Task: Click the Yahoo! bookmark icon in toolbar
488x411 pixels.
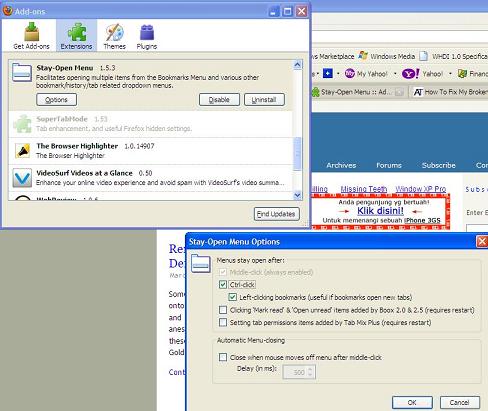Action: click(x=410, y=74)
